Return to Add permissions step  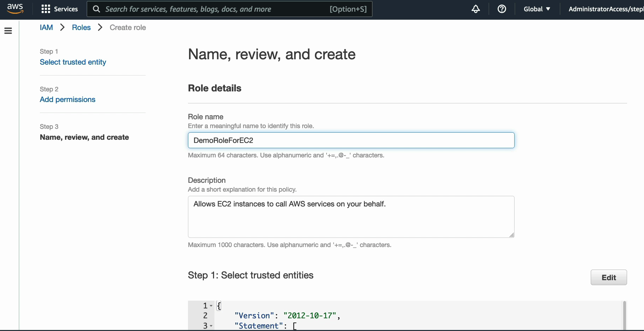pyautogui.click(x=68, y=100)
